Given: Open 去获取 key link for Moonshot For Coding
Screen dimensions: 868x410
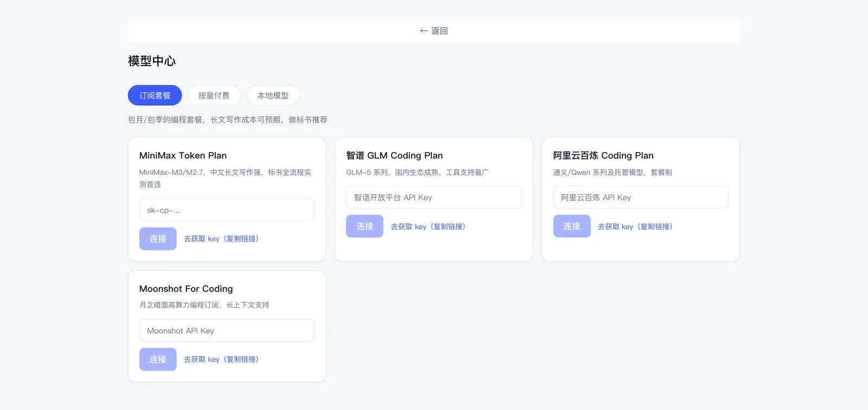Looking at the screenshot, I should (221, 360).
